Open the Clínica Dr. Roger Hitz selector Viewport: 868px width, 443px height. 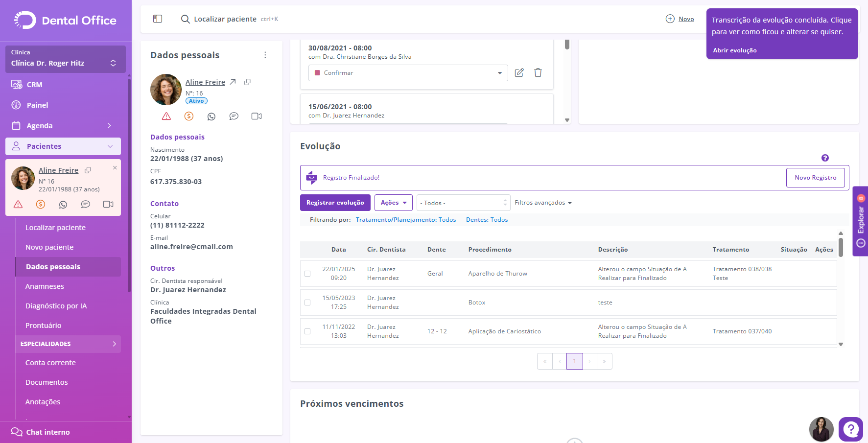66,59
